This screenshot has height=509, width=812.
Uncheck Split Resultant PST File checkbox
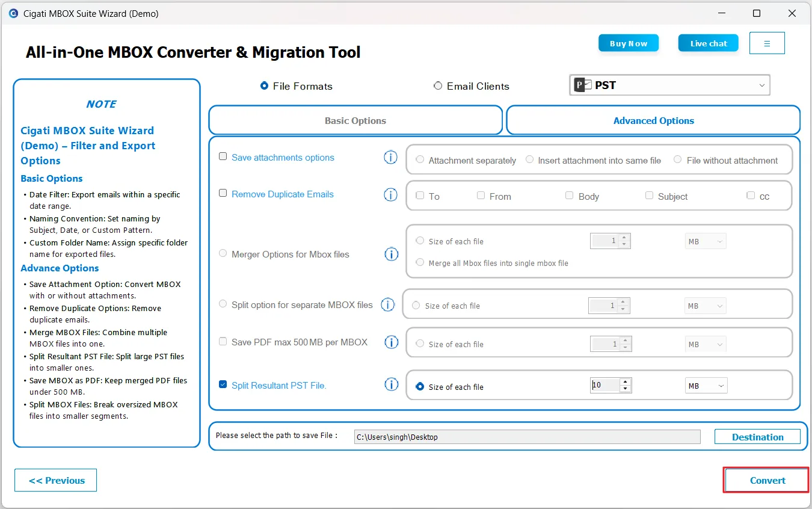click(x=223, y=384)
